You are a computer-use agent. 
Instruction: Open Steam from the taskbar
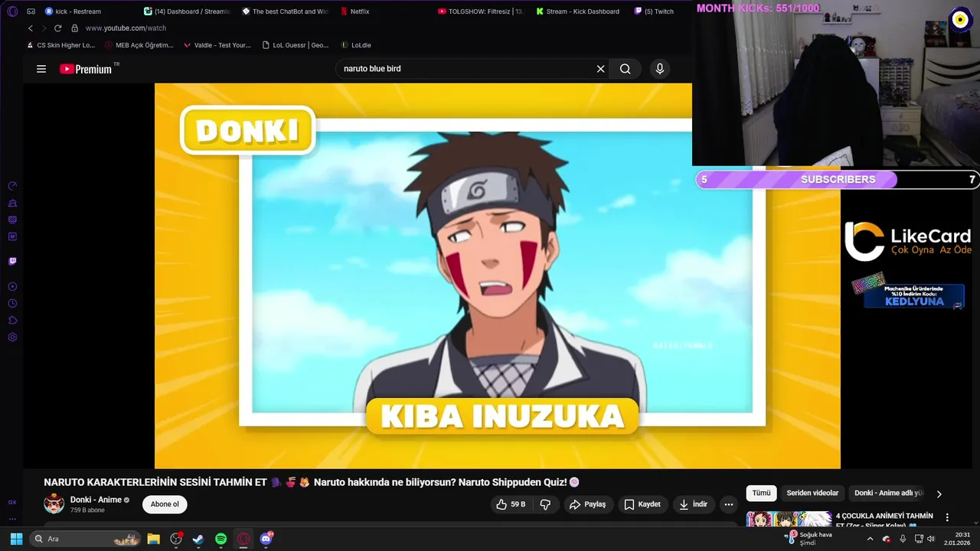[x=198, y=539]
